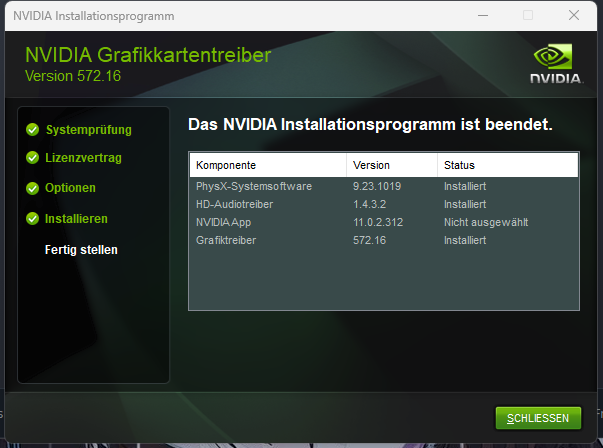Click version 9.23.1019 cell

[x=377, y=186]
